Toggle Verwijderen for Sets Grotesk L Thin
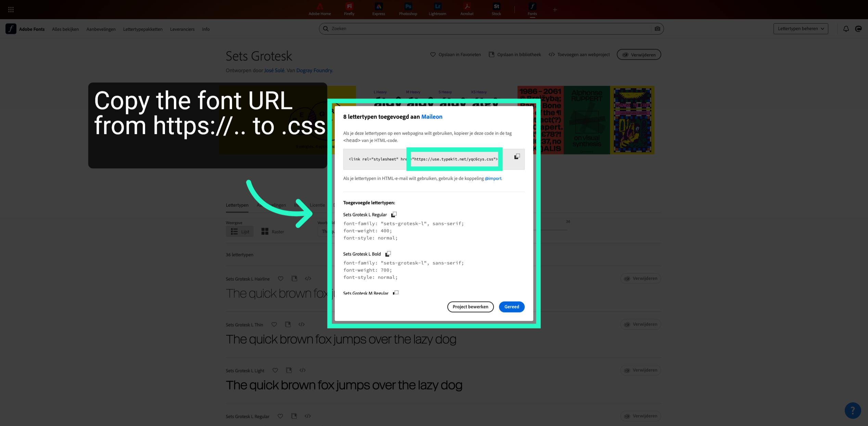The width and height of the screenshot is (868, 426). click(x=640, y=324)
